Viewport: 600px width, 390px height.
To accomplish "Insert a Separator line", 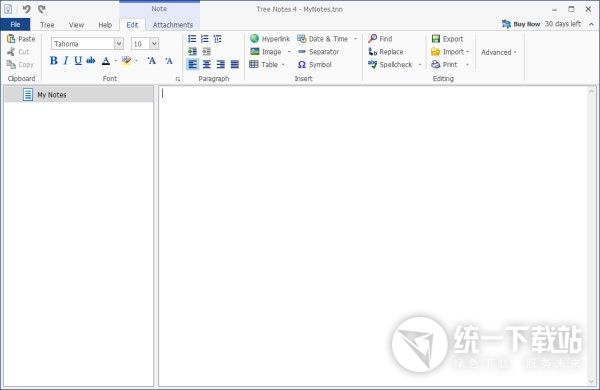I will tap(318, 52).
